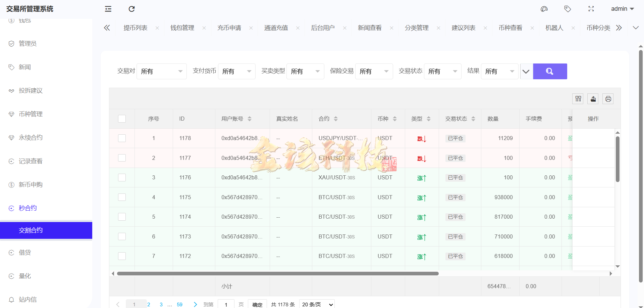Image resolution: width=644 pixels, height=308 pixels.
Task: Open column settings via the grid icon
Action: (578, 98)
